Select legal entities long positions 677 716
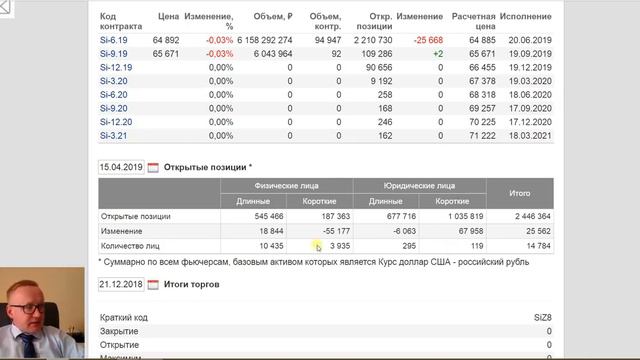Image resolution: width=640 pixels, height=360 pixels. 401,216
